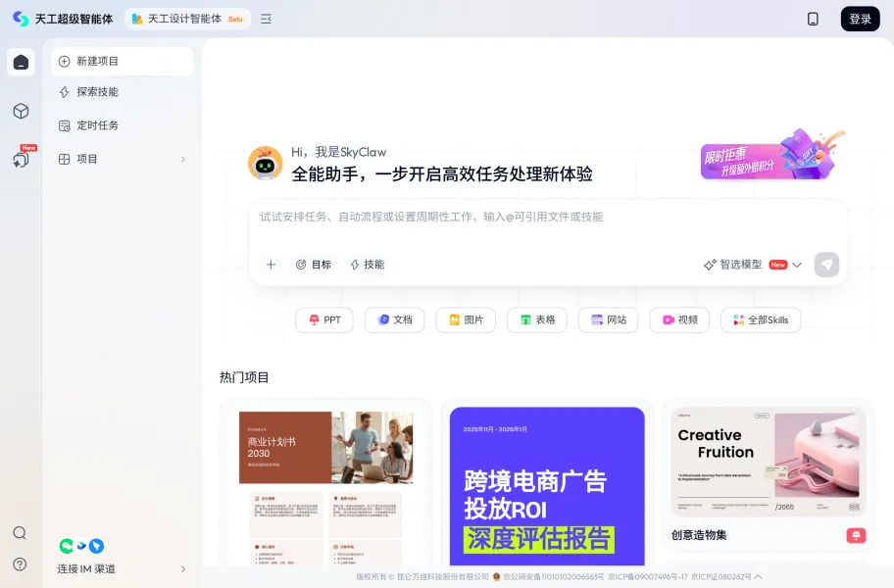Screen dimensions: 894x588
Task: Choose the 文档 skill chip
Action: click(x=394, y=319)
